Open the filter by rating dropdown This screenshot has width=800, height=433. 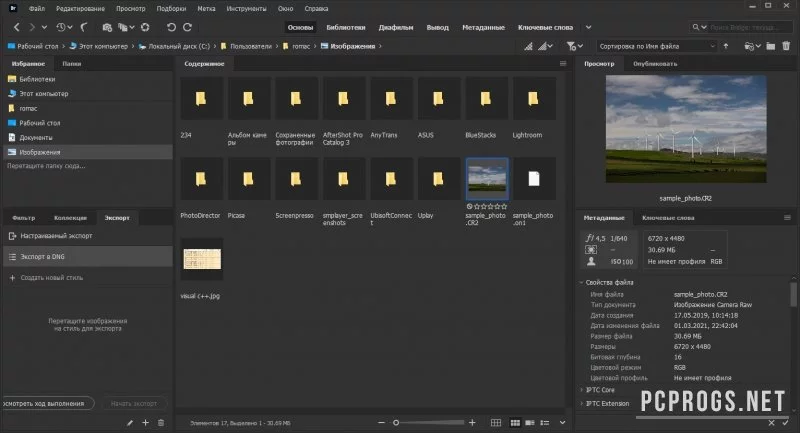pyautogui.click(x=574, y=46)
